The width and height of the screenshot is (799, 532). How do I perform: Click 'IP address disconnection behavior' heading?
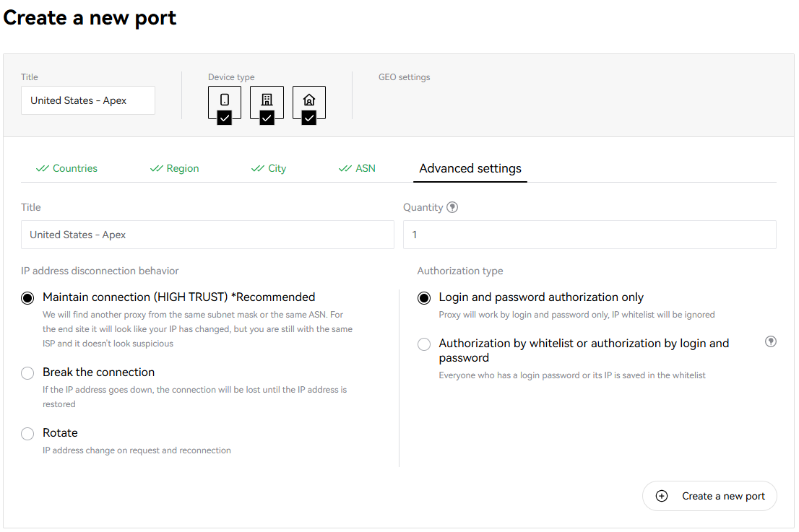(x=100, y=271)
